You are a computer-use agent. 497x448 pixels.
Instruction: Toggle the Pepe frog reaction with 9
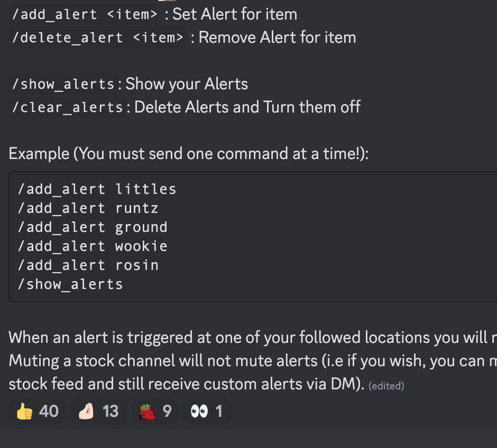(155, 411)
